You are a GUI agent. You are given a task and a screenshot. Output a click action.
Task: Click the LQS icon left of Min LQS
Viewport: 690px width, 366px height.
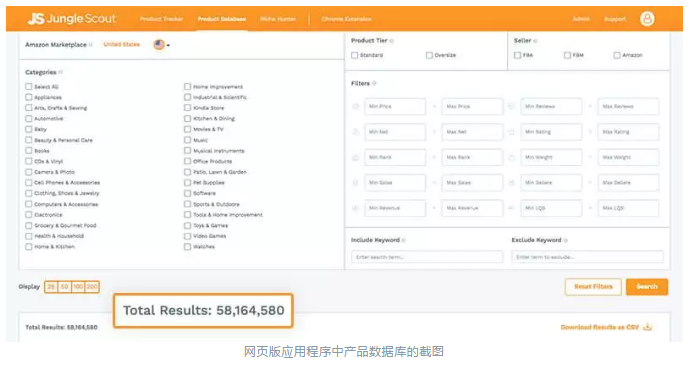tap(511, 208)
